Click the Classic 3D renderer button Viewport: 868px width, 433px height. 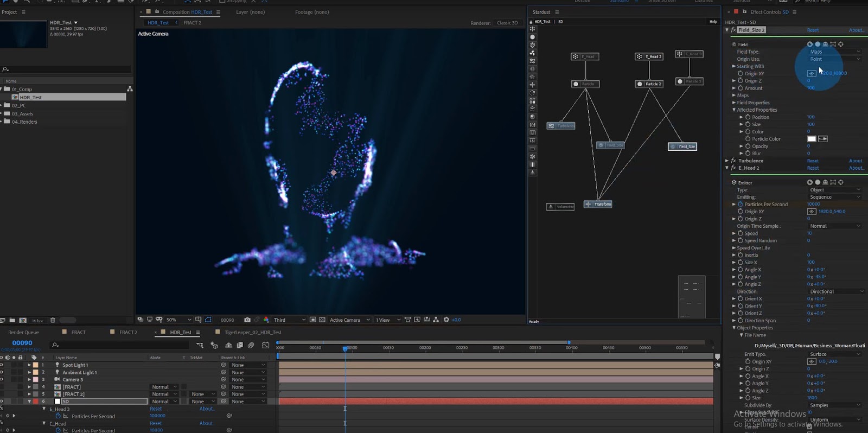coord(507,23)
